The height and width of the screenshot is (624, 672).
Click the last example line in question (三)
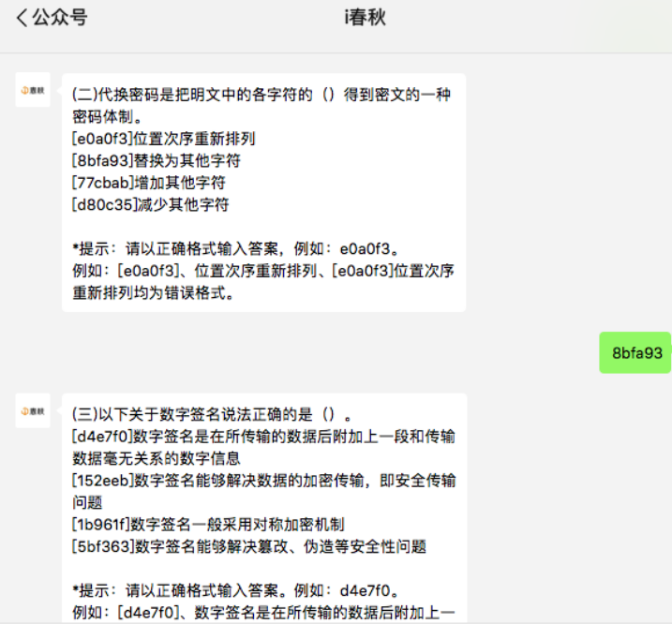(262, 613)
